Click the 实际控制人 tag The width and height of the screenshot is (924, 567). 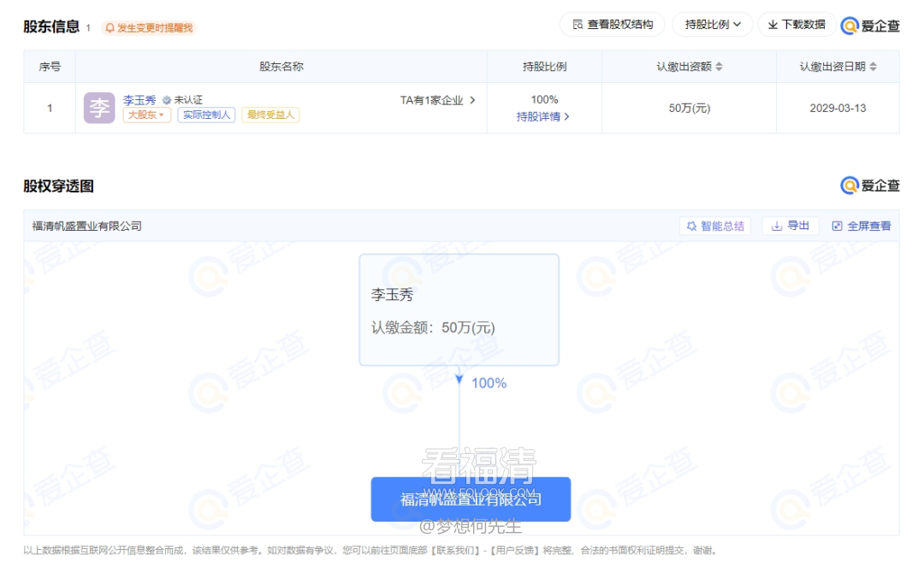(206, 115)
